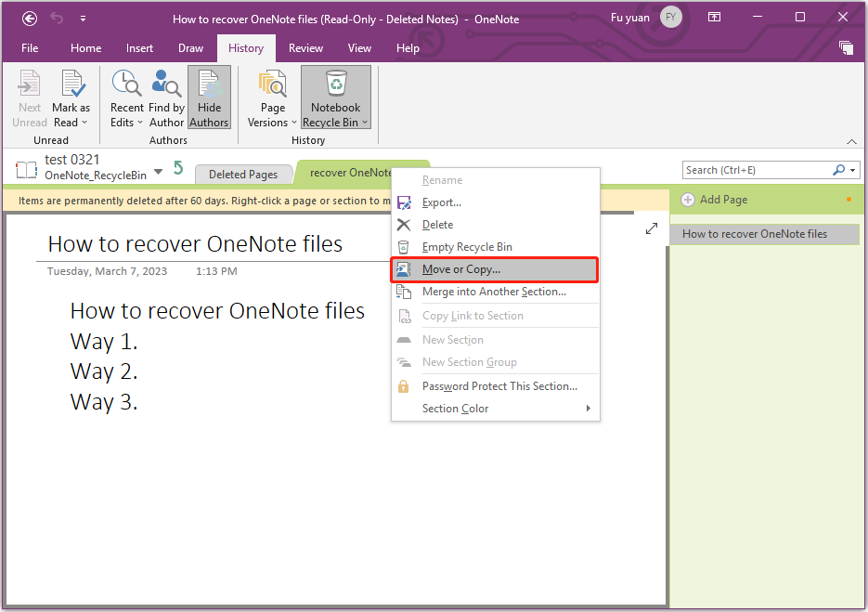Switch to the Home tab
Image resolution: width=868 pixels, height=612 pixels.
85,48
